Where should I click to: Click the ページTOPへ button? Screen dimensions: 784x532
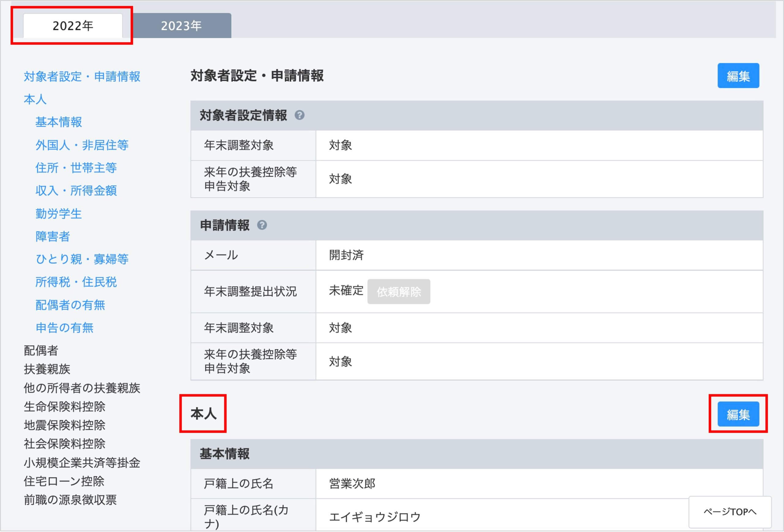(x=730, y=512)
